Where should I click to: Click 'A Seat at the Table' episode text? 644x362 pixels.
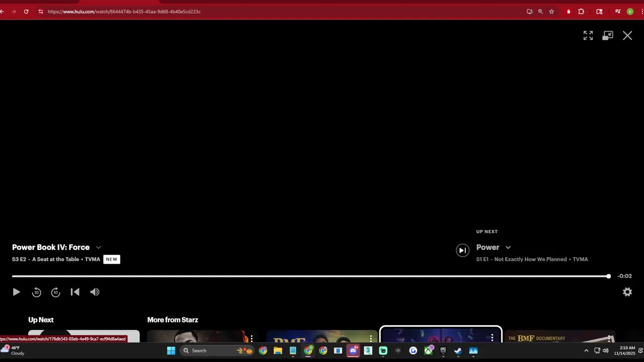tap(55, 259)
